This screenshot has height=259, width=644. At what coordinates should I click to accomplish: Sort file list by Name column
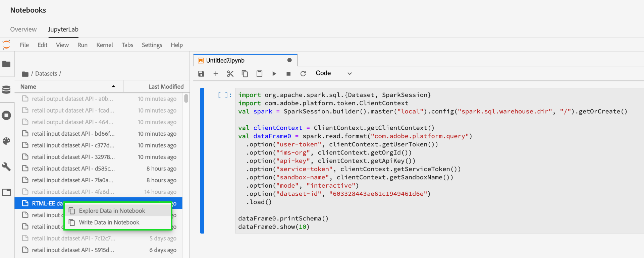click(x=69, y=86)
